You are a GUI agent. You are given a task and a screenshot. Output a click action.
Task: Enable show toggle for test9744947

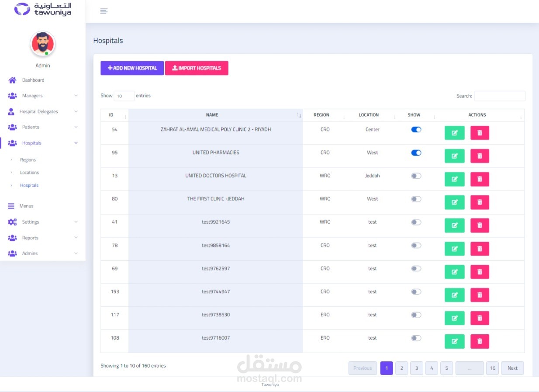coord(416,291)
